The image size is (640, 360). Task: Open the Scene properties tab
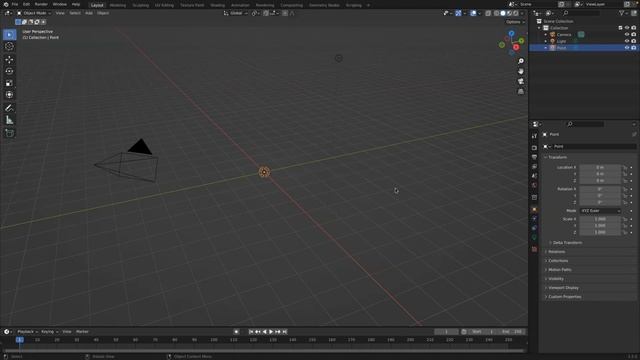(534, 176)
